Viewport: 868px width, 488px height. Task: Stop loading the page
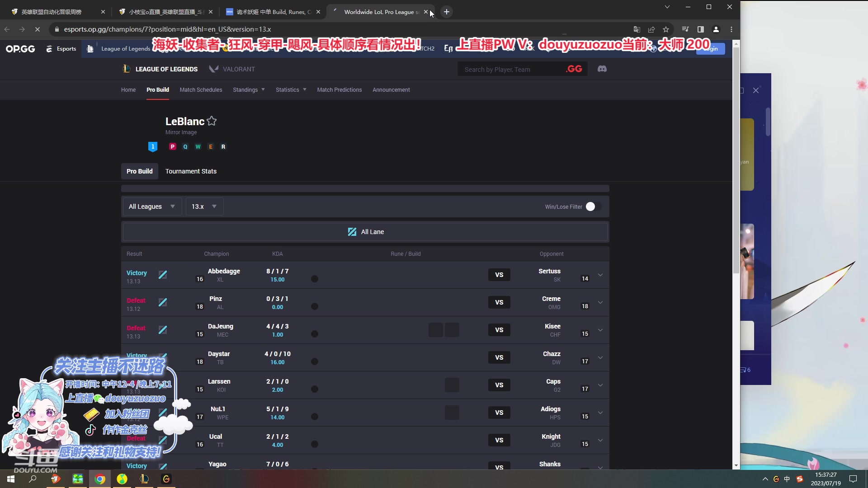pos(38,29)
